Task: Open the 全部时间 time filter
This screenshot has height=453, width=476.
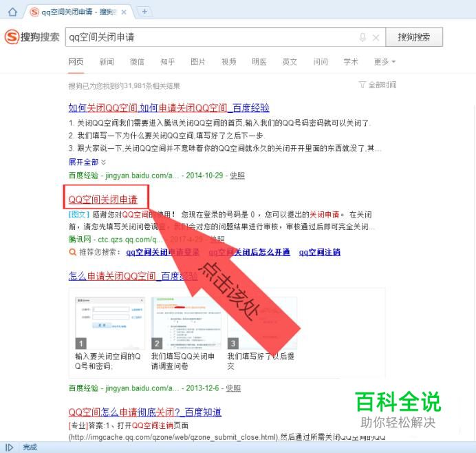Action: [378, 85]
